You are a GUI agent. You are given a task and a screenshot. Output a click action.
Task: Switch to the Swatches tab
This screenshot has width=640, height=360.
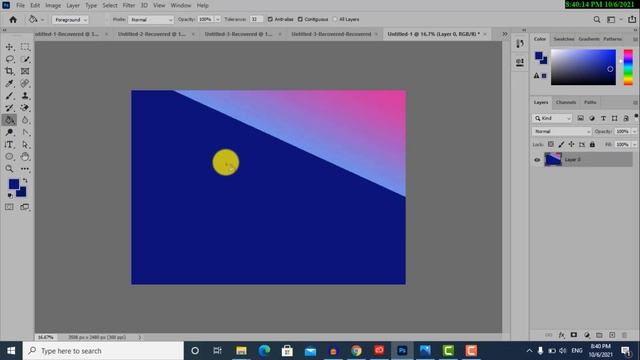pos(564,39)
